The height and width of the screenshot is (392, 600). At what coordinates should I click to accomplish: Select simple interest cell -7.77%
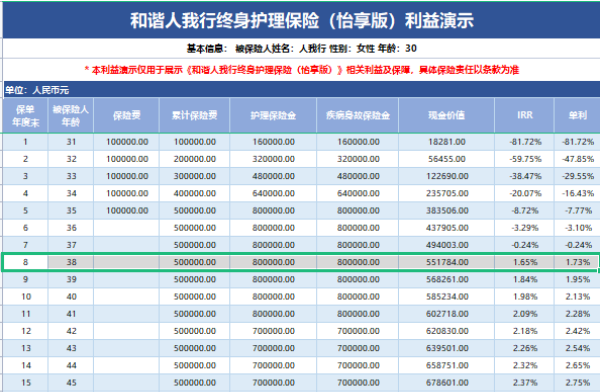tap(577, 211)
